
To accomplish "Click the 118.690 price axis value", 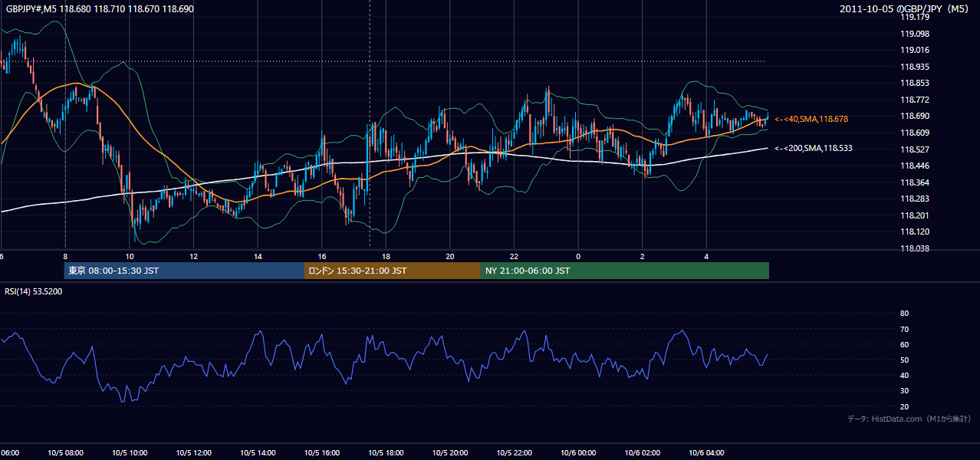I will point(914,117).
